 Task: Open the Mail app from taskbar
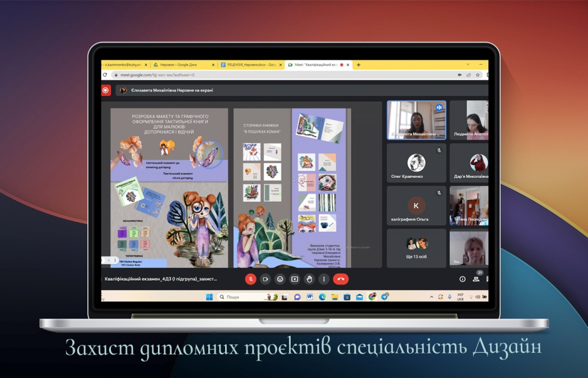(x=360, y=297)
